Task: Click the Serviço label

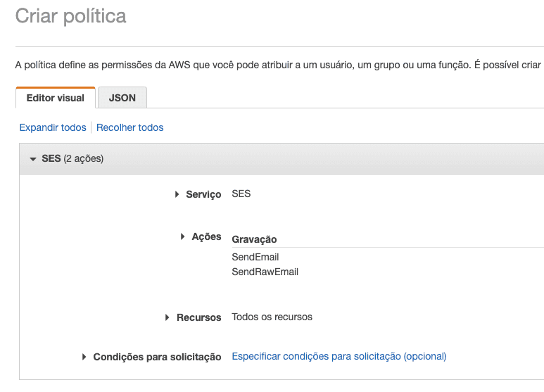Action: (203, 194)
